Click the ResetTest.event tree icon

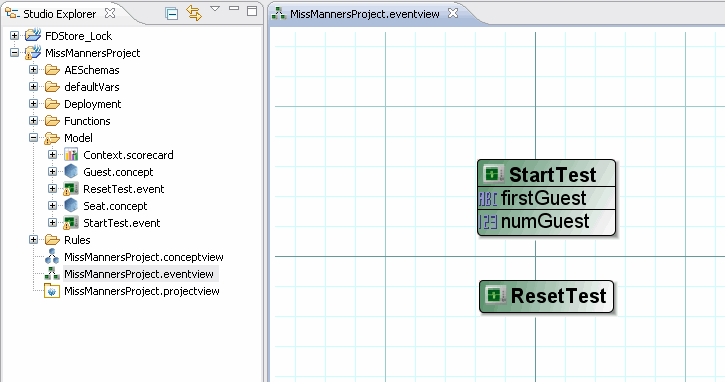[x=71, y=189]
